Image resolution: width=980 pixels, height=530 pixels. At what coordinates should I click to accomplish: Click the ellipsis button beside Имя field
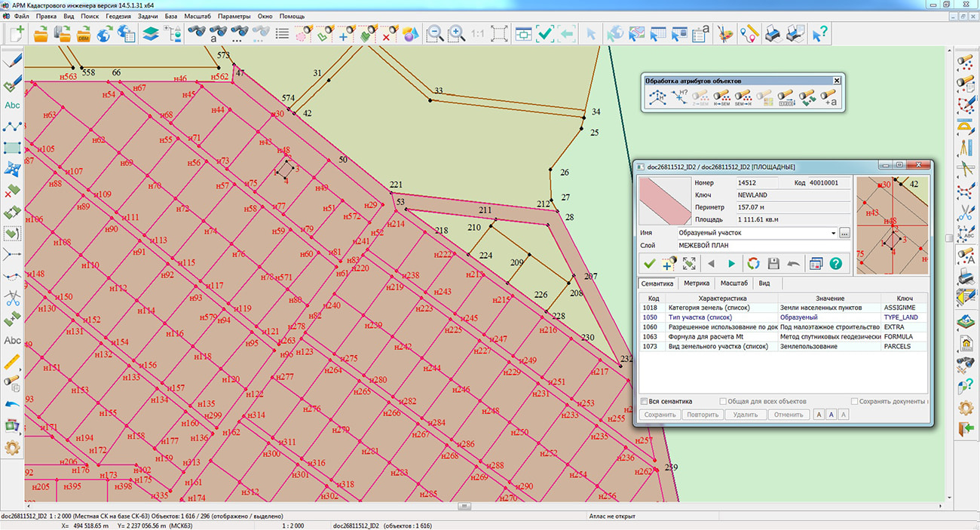click(844, 233)
